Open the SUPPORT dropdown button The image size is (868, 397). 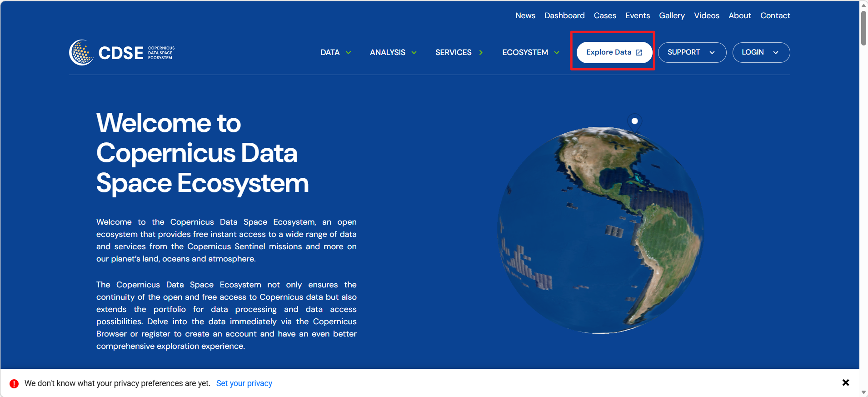(x=692, y=52)
